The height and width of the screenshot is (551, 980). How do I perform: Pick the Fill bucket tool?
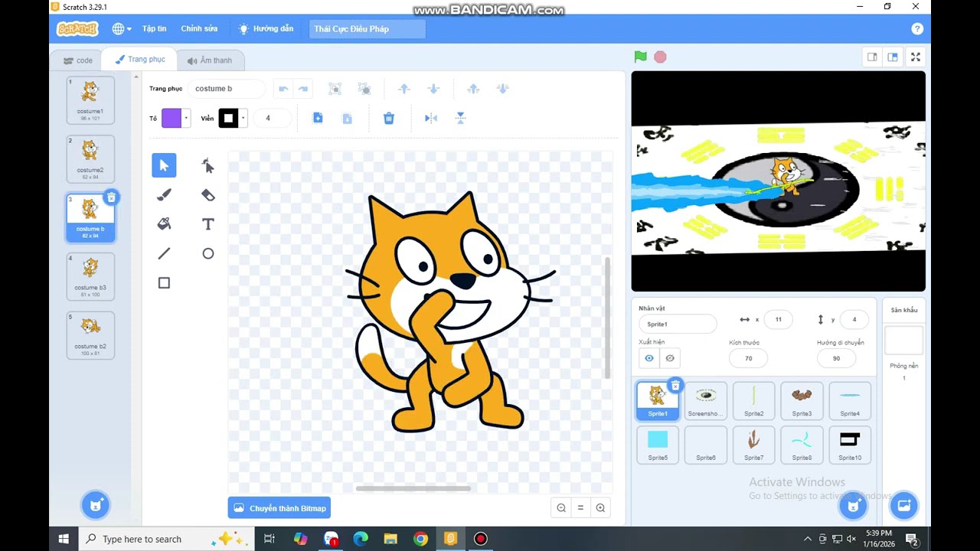[164, 223]
